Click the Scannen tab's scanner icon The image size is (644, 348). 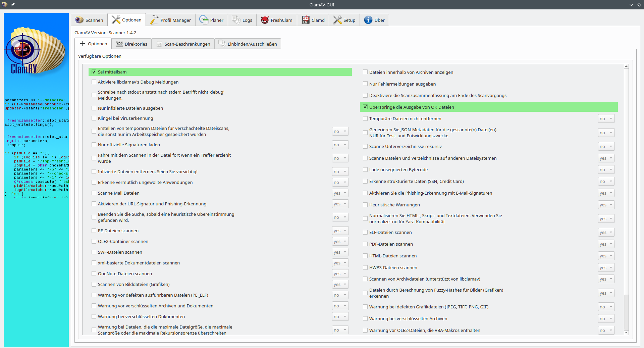(x=79, y=20)
